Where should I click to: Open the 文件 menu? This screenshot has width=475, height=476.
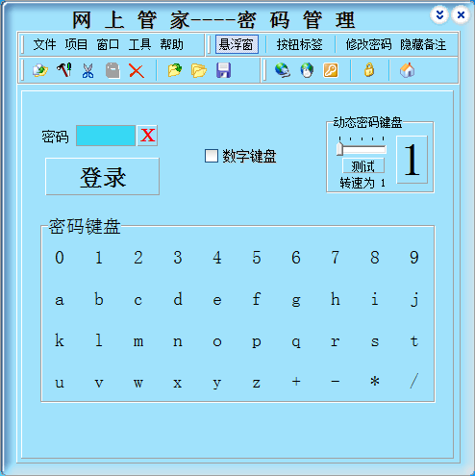(x=44, y=44)
